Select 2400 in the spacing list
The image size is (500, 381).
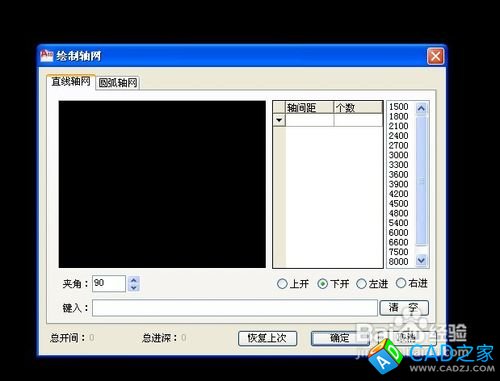click(x=398, y=136)
